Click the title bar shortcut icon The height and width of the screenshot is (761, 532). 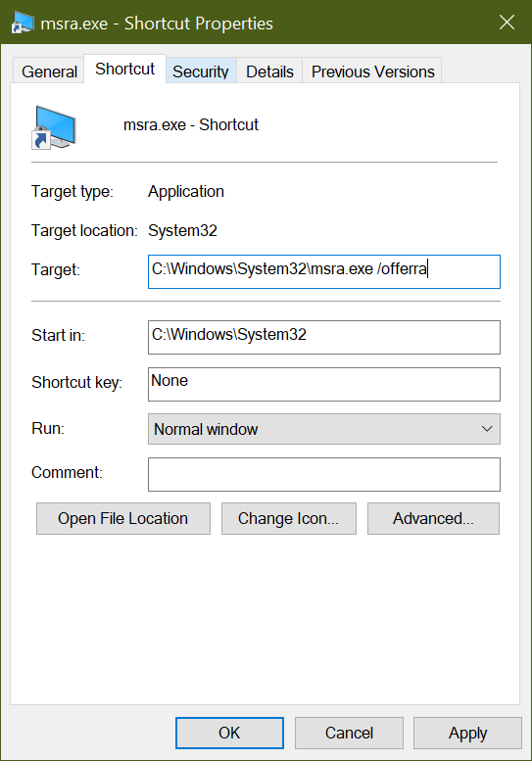click(23, 23)
